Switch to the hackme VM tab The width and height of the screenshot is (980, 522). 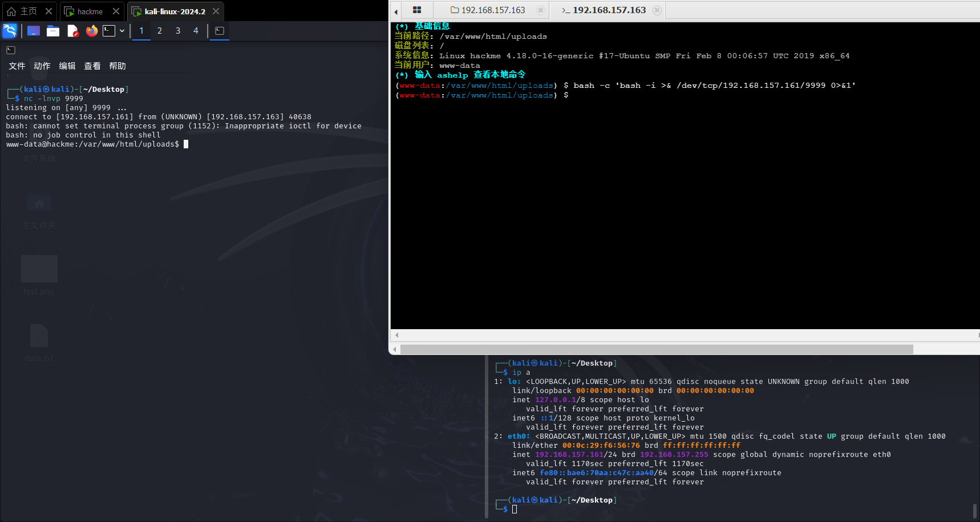91,11
